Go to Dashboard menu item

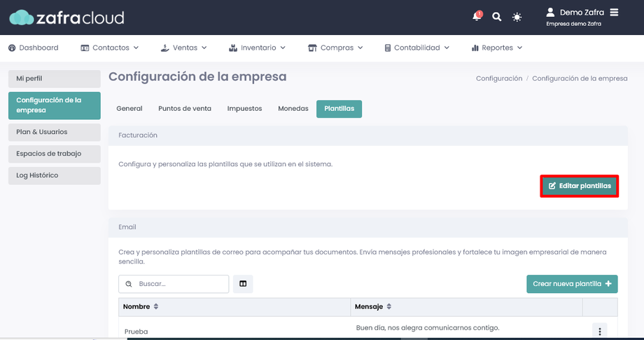(x=34, y=48)
